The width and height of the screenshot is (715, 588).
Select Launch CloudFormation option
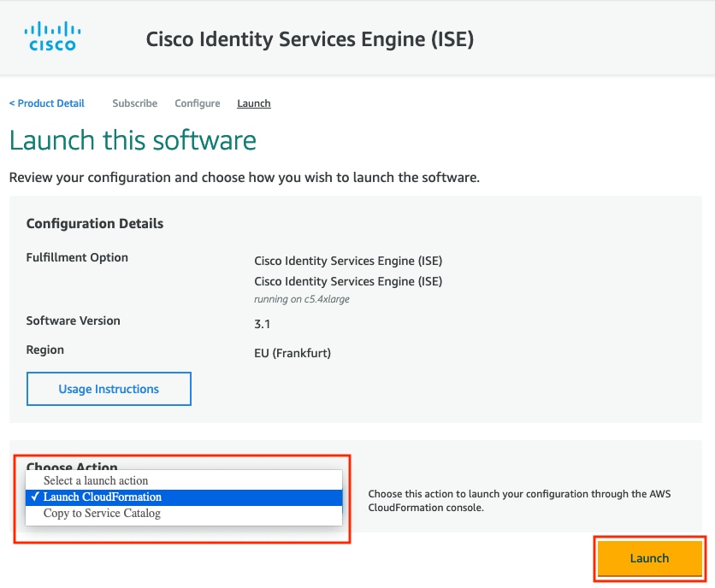(x=184, y=497)
